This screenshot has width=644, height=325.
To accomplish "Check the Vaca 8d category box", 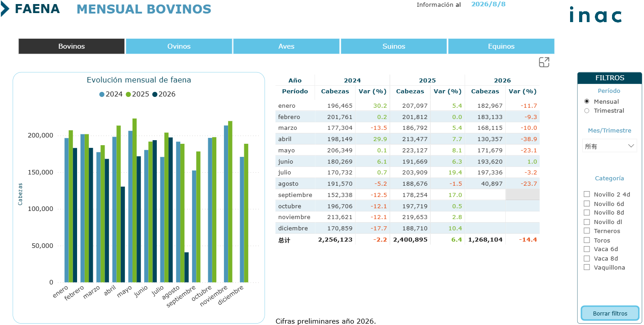I will coord(587,258).
